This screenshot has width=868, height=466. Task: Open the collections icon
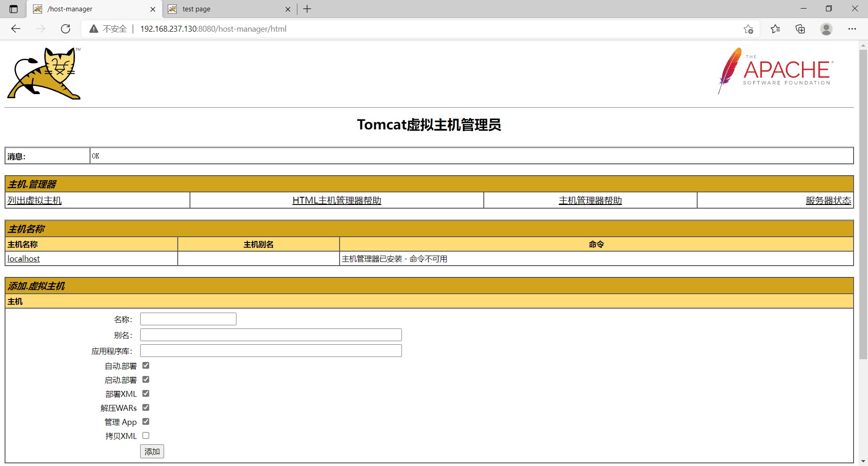point(800,29)
